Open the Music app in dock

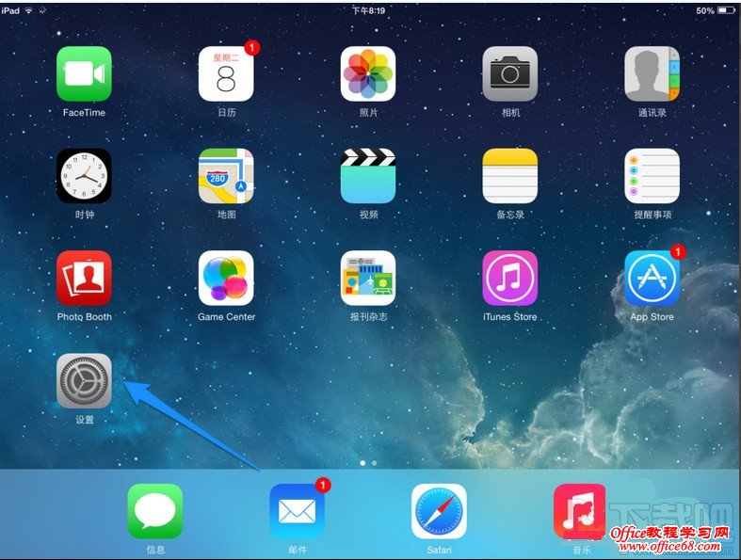(x=580, y=511)
